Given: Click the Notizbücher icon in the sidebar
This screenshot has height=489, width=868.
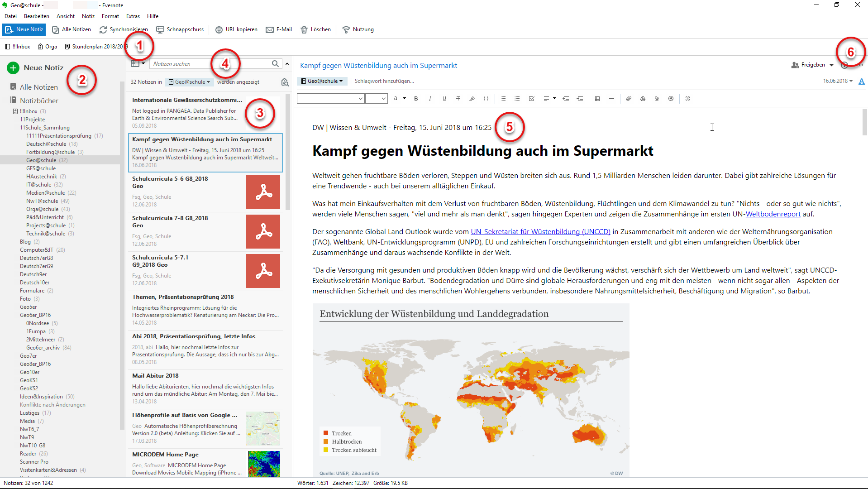Looking at the screenshot, I should (13, 100).
